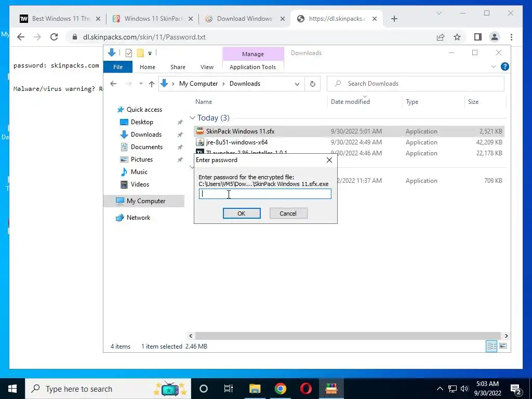Switch to Large icons view layout
Image resolution: width=532 pixels, height=399 pixels.
(x=503, y=346)
